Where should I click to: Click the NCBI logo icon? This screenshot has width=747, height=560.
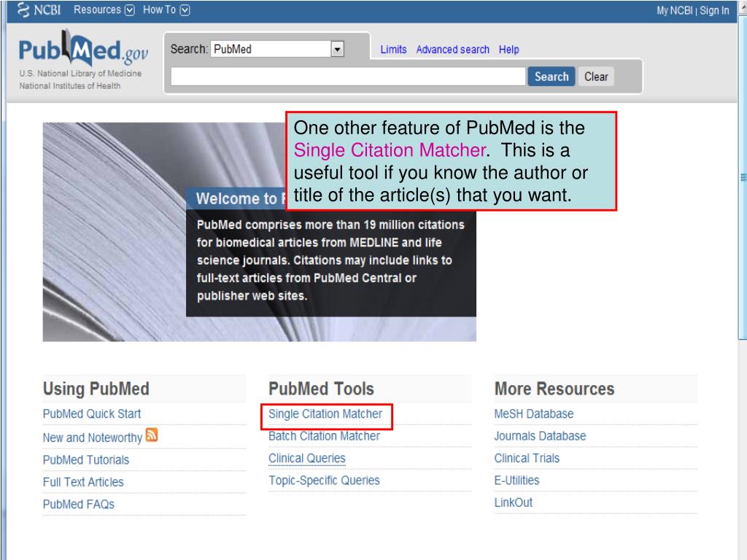tap(23, 9)
